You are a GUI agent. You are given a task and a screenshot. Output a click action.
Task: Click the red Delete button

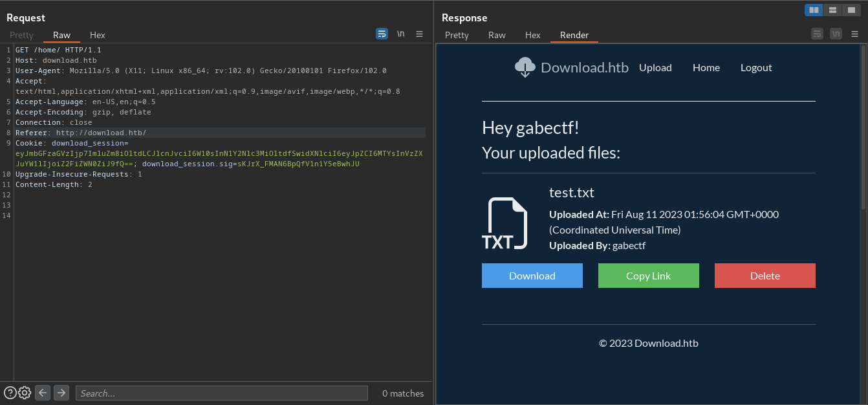point(765,276)
